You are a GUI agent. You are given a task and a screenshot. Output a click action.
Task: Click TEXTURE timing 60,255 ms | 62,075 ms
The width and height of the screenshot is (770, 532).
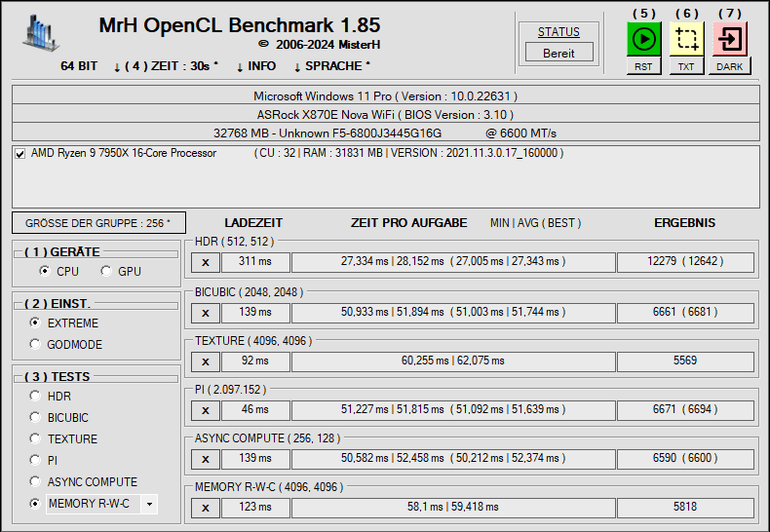click(x=453, y=361)
